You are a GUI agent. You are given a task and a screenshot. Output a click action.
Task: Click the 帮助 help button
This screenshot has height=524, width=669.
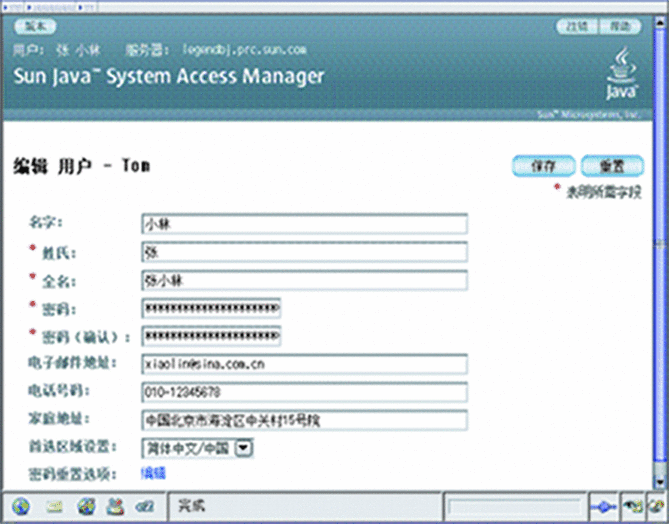[x=620, y=26]
